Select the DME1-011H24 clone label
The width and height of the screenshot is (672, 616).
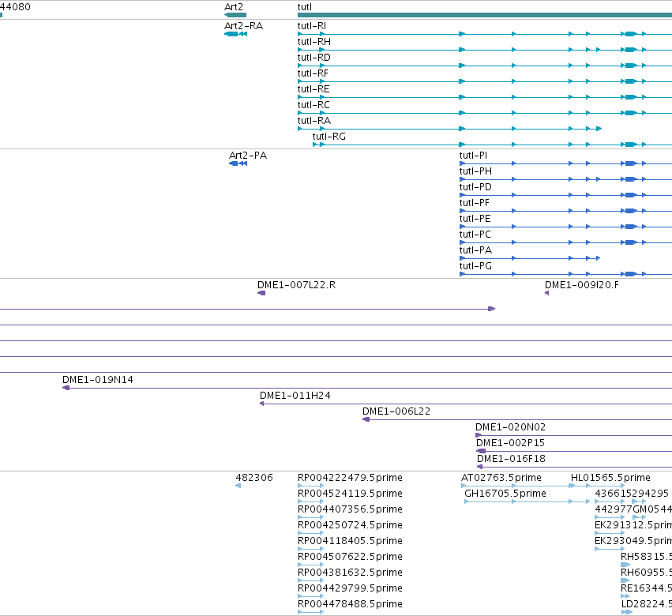pos(295,396)
